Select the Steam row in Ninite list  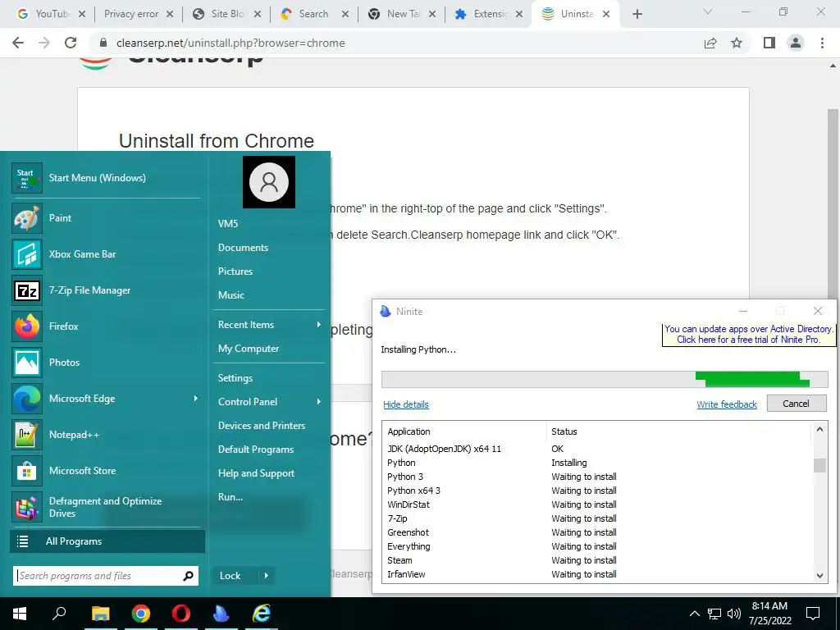pyautogui.click(x=598, y=560)
